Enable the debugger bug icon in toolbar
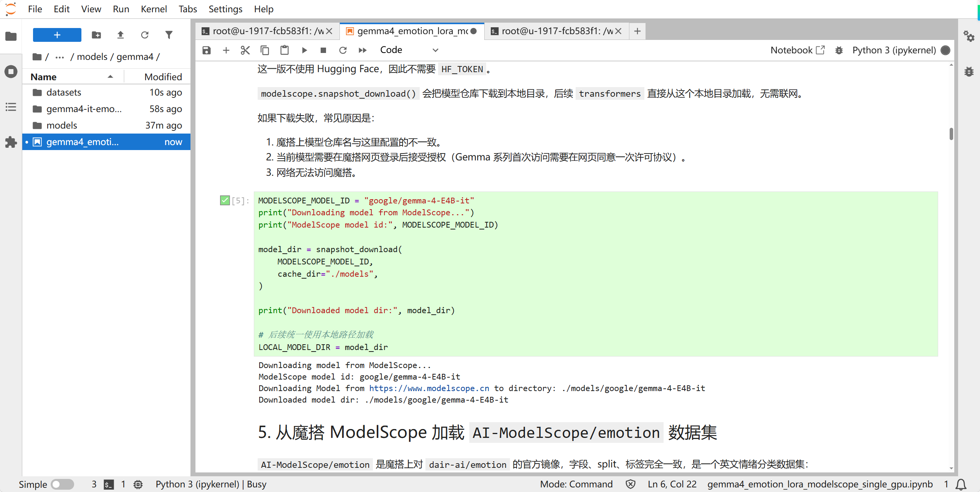Viewport: 980px width, 492px height. (x=839, y=50)
